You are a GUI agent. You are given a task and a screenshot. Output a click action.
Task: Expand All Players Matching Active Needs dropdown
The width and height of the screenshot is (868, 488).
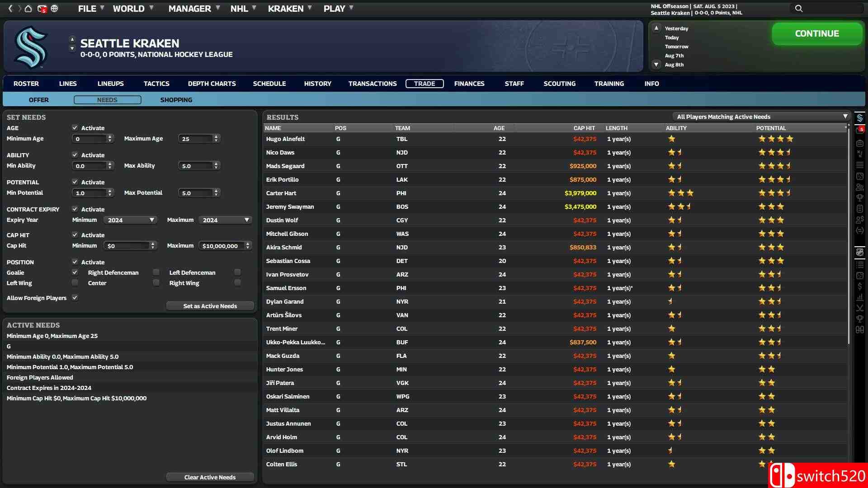760,117
